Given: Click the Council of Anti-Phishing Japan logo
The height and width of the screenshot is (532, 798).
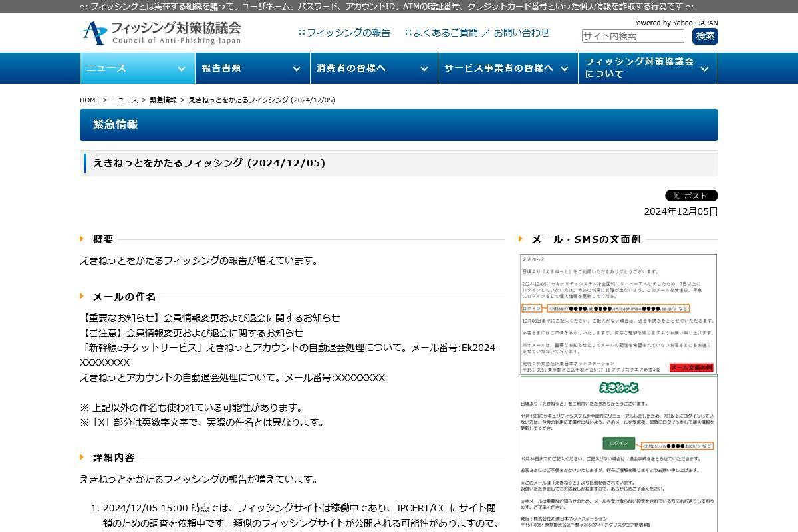Looking at the screenshot, I should coord(160,33).
